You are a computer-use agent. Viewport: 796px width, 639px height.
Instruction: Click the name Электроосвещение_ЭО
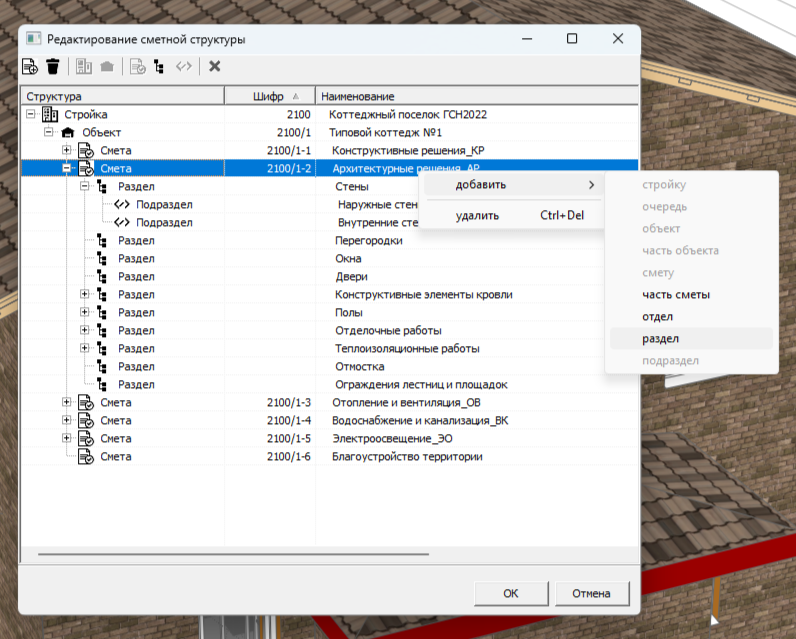pos(392,439)
